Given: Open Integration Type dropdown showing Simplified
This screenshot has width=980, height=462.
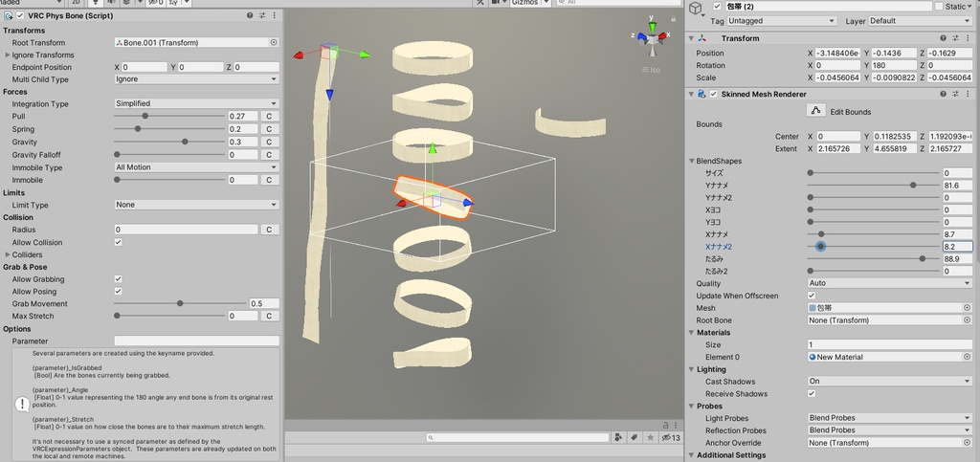Looking at the screenshot, I should [196, 103].
